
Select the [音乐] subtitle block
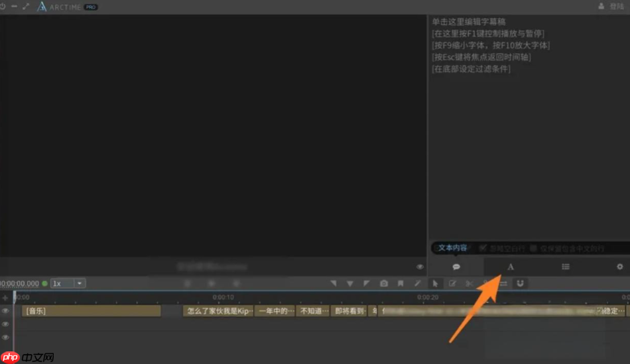(92, 311)
